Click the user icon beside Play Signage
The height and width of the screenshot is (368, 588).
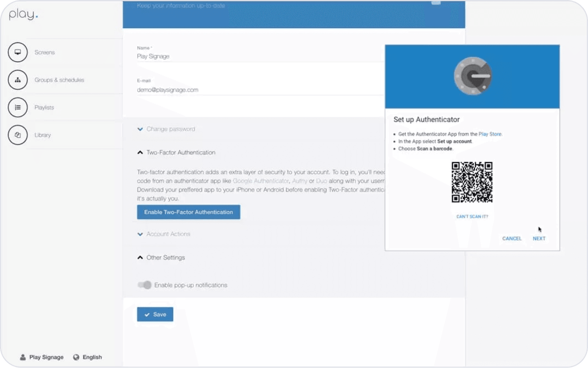click(x=23, y=357)
